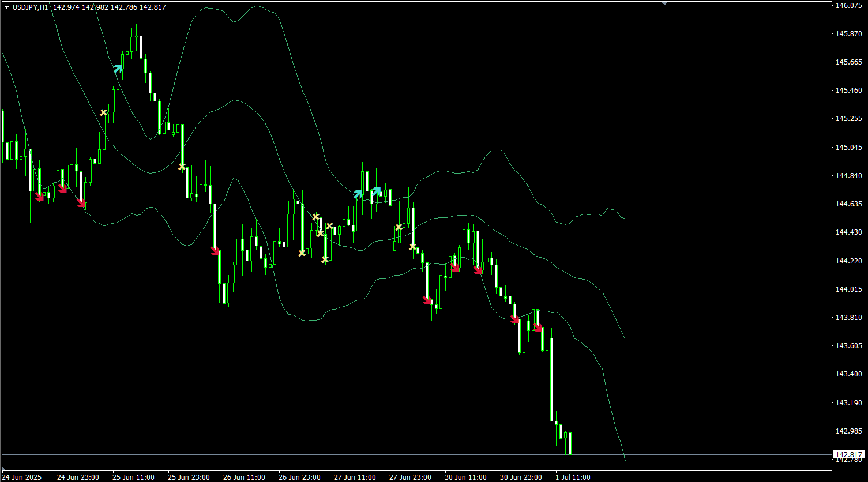Click the 142.985 price axis label
The width and height of the screenshot is (868, 482).
pyautogui.click(x=848, y=431)
